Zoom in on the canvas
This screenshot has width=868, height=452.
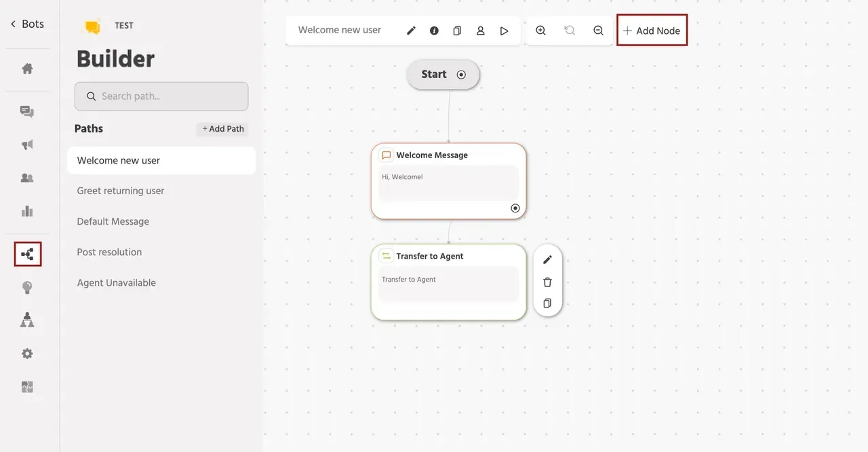(541, 31)
